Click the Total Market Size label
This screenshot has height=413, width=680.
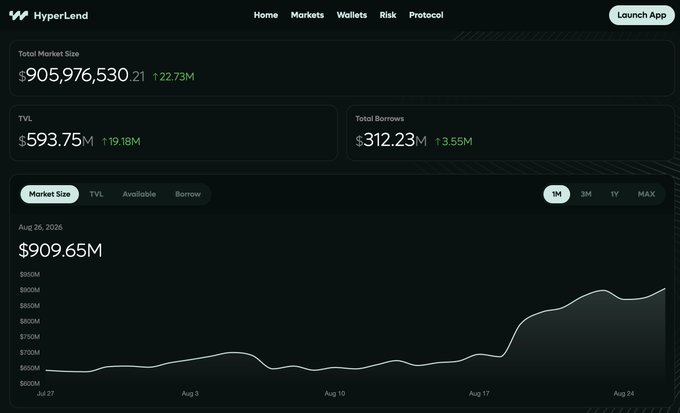(x=49, y=54)
